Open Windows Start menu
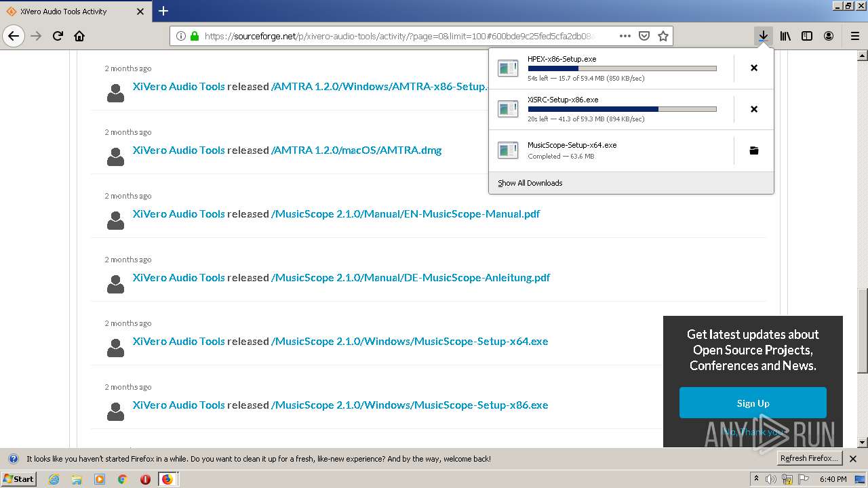 coord(19,479)
